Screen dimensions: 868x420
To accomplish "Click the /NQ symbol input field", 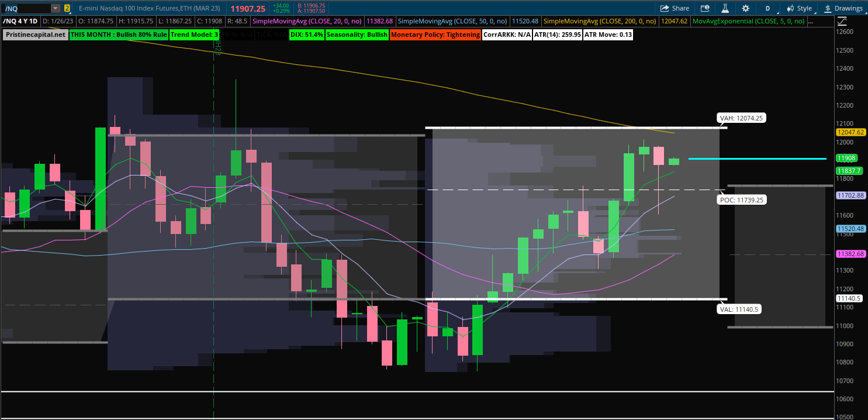I will (x=26, y=8).
